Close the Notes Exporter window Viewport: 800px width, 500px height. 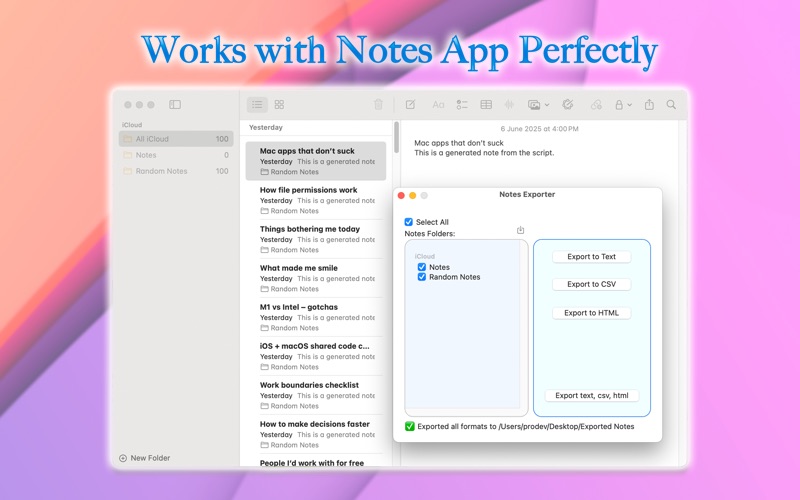click(401, 195)
